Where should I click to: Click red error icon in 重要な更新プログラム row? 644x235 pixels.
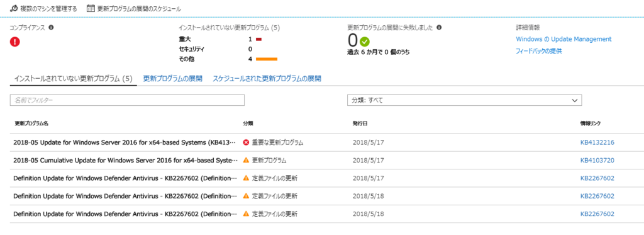click(246, 142)
